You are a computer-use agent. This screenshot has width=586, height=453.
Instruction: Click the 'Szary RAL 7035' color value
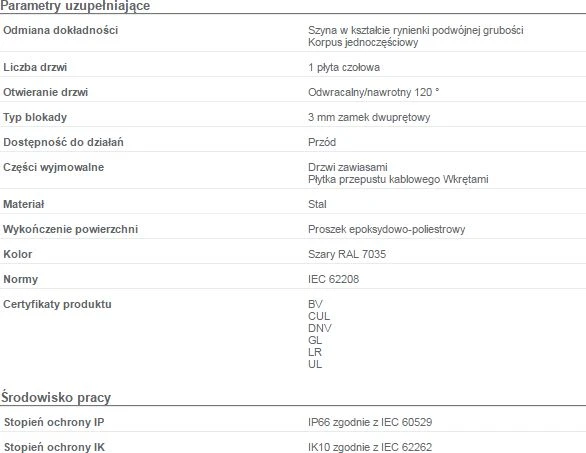[x=347, y=255]
